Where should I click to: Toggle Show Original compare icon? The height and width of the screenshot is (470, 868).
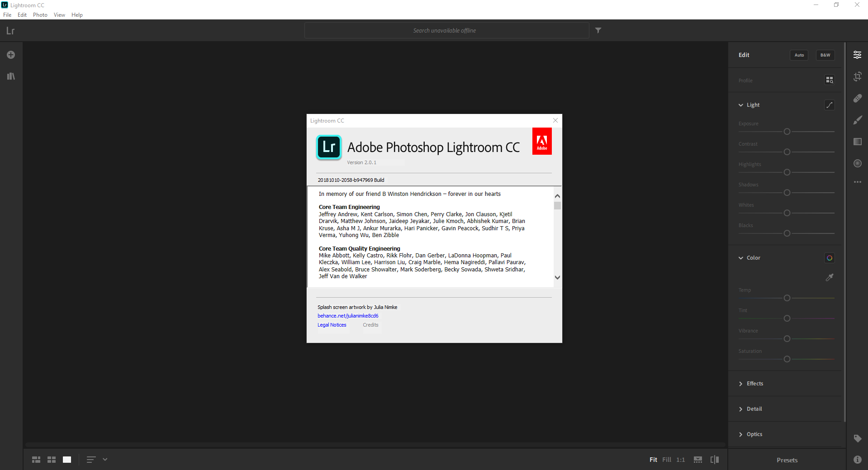pos(715,460)
